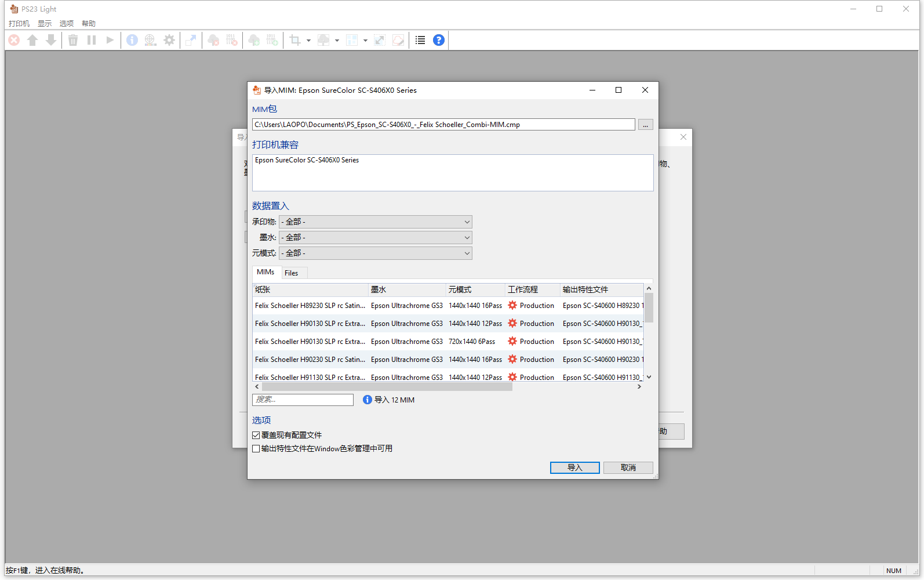Click the Epson SureColor SC-S406X0 Series compatibility entry

point(307,160)
